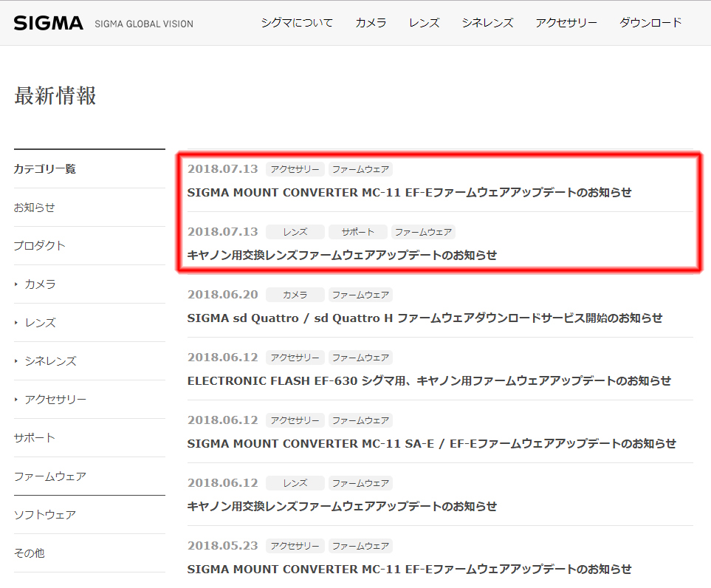The width and height of the screenshot is (711, 588).
Task: Select ソフトウェア category in the sidebar
Action: click(x=45, y=514)
